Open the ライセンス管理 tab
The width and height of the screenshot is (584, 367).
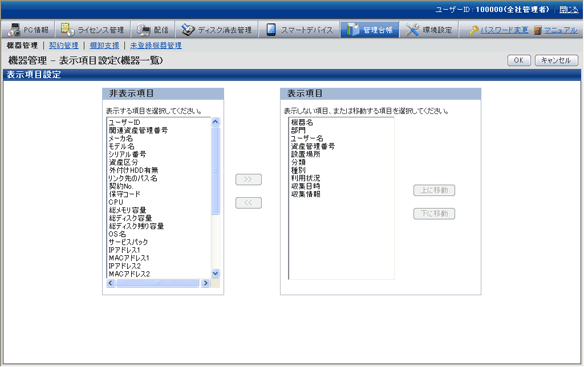(x=93, y=29)
